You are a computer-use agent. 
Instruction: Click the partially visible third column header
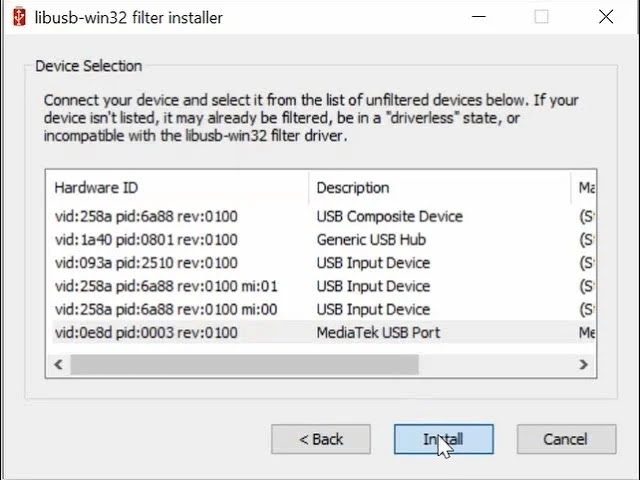[585, 187]
